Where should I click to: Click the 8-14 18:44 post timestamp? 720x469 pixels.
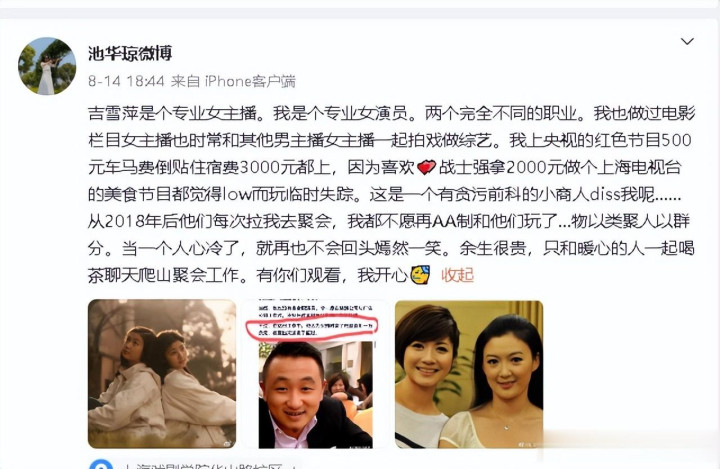coord(126,81)
